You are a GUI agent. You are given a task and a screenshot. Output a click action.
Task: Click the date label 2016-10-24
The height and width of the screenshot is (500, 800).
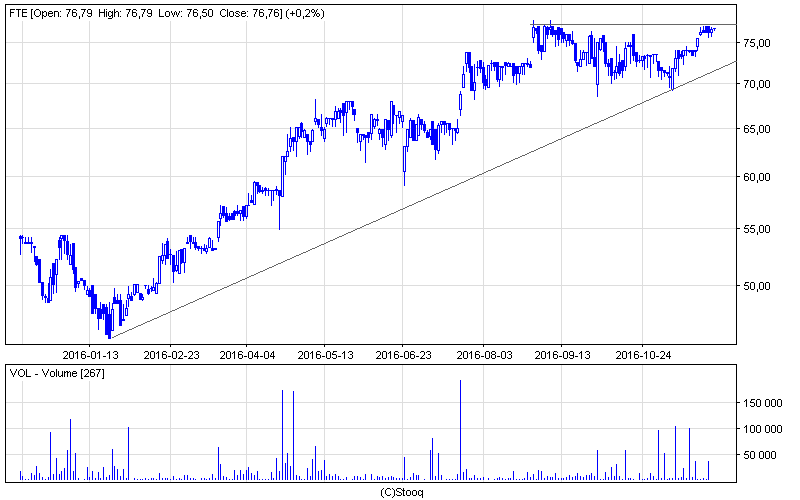click(x=643, y=355)
